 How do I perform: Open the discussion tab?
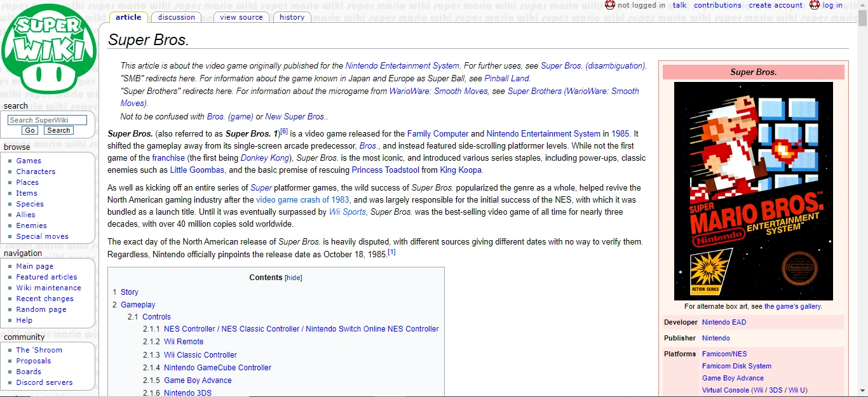[x=177, y=17]
